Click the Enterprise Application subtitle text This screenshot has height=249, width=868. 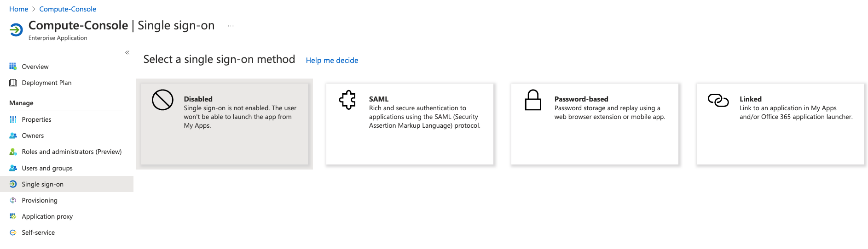58,38
